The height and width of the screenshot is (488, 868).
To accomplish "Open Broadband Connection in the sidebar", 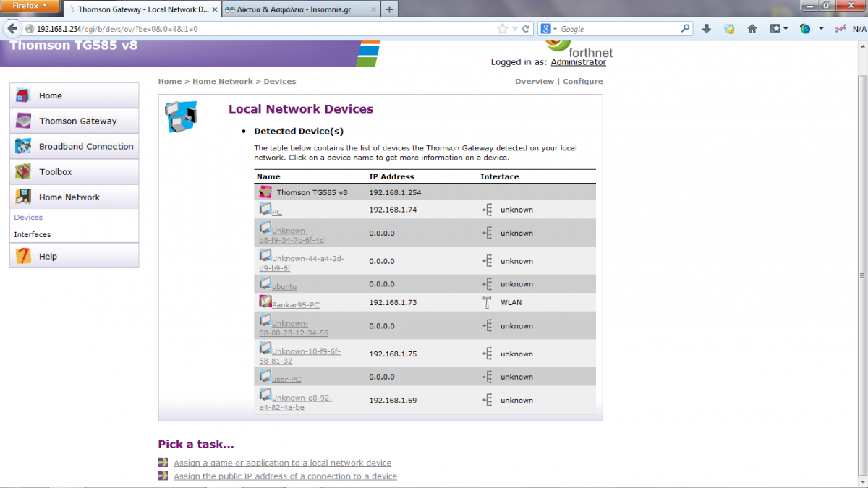I will pos(74,146).
